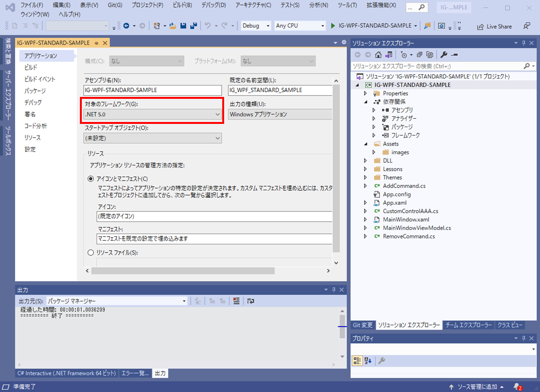540x392 pixels.
Task: Switch to the Git 変更 tab
Action: click(x=363, y=325)
